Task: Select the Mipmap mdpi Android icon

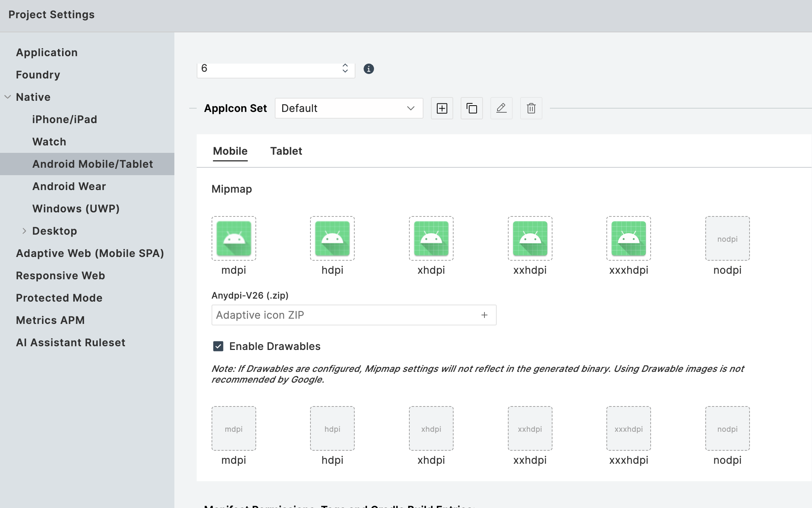Action: pyautogui.click(x=233, y=238)
